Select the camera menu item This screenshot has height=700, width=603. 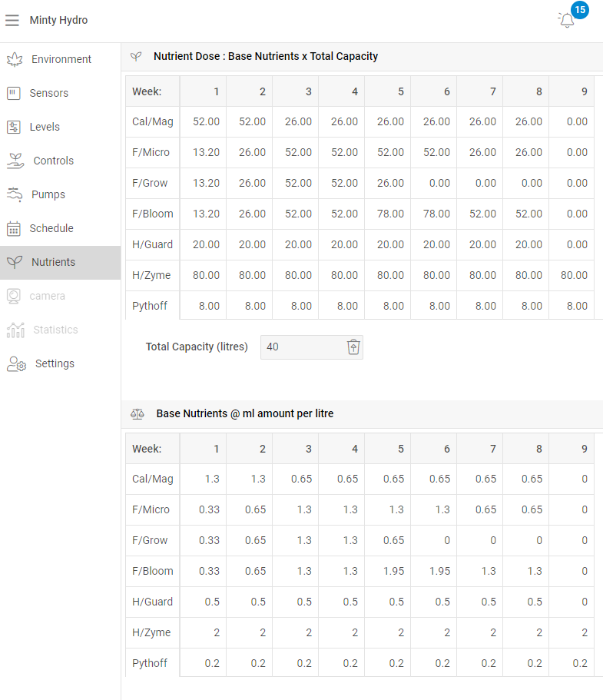47,296
